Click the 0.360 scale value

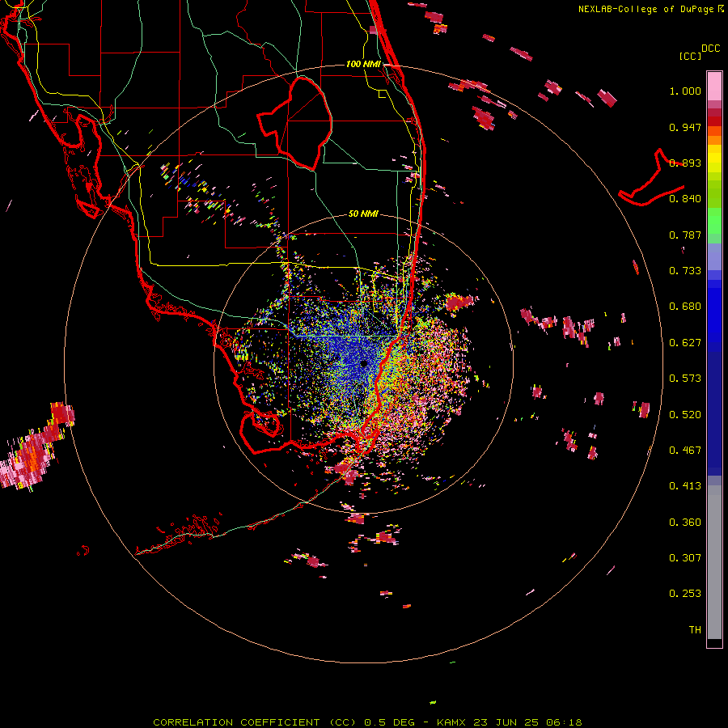pyautogui.click(x=685, y=523)
